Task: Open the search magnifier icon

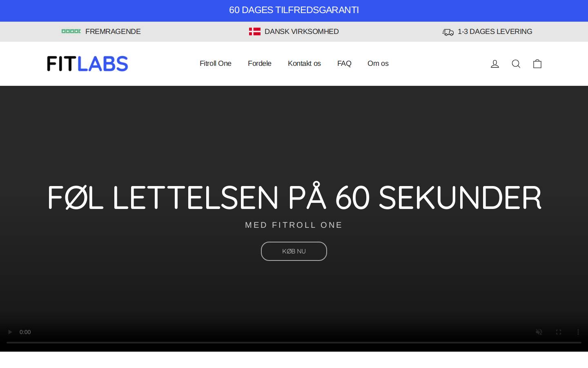Action: pyautogui.click(x=516, y=64)
